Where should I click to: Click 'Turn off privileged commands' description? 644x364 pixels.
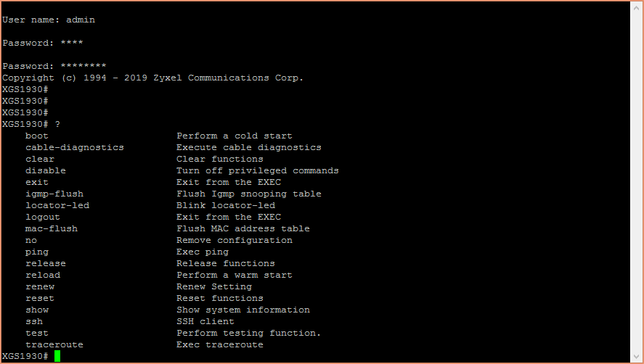pyautogui.click(x=258, y=170)
